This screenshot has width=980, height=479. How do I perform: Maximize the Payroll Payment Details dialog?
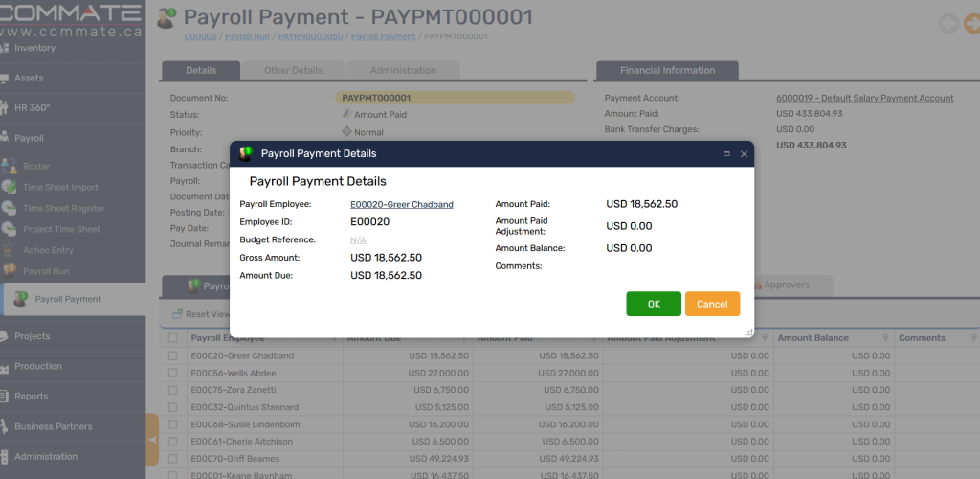[726, 154]
